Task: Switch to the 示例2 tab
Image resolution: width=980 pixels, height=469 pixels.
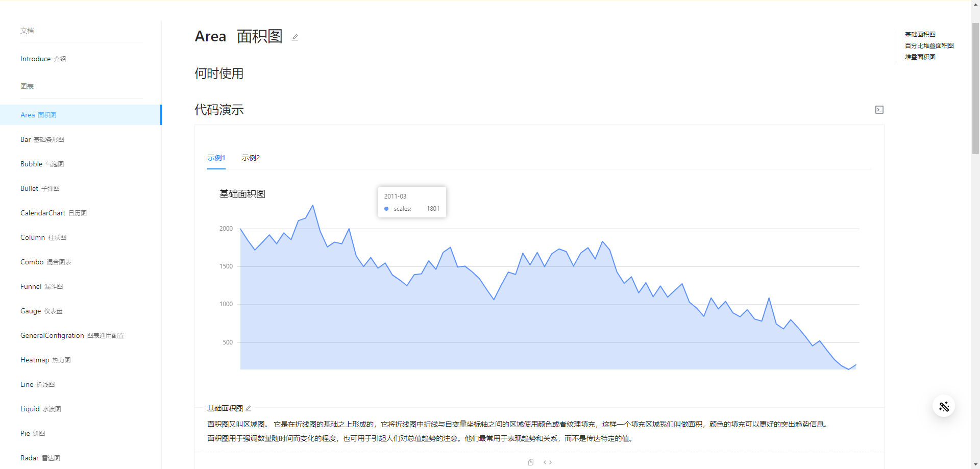Action: pyautogui.click(x=251, y=158)
